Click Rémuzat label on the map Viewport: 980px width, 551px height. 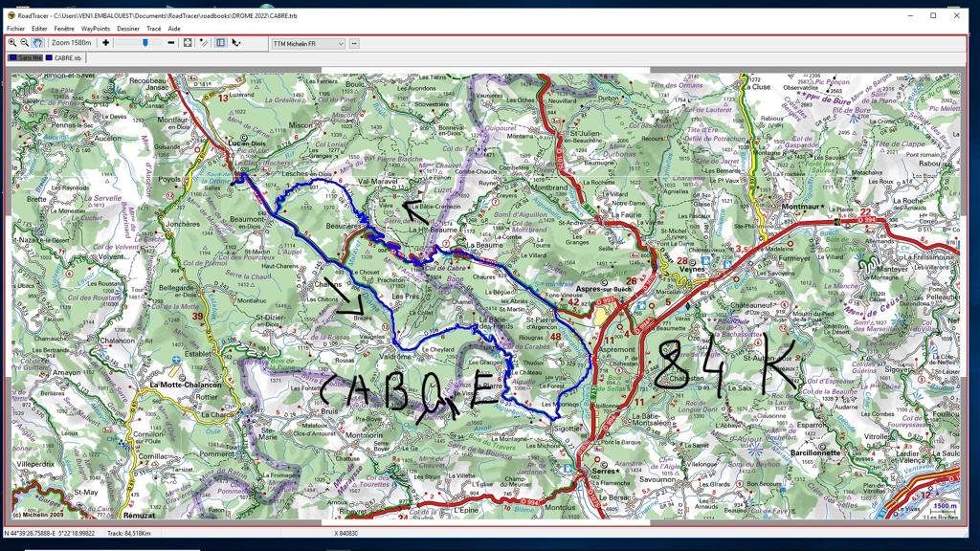click(139, 516)
